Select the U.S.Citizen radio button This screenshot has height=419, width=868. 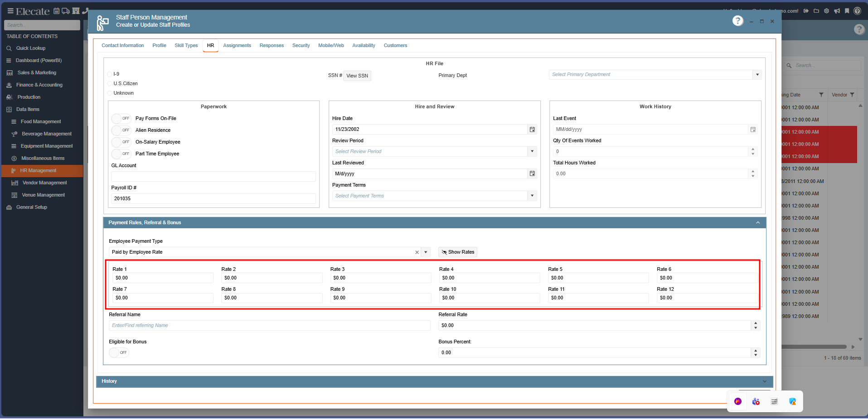click(110, 84)
